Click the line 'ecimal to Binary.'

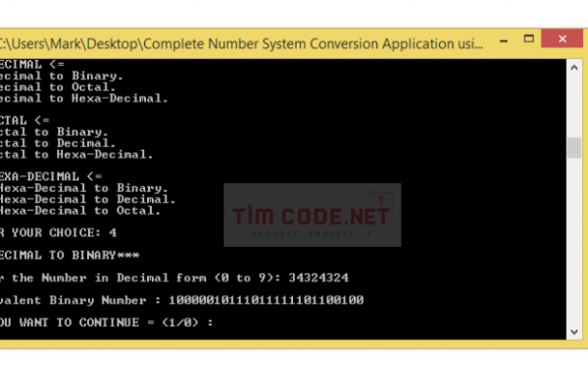(62, 76)
